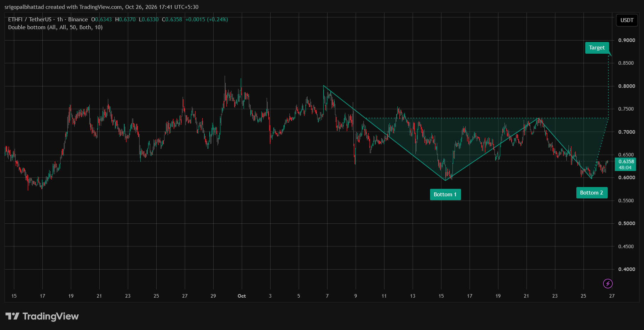Click the 0.8000 price axis label
This screenshot has height=330, width=644.
[x=627, y=86]
